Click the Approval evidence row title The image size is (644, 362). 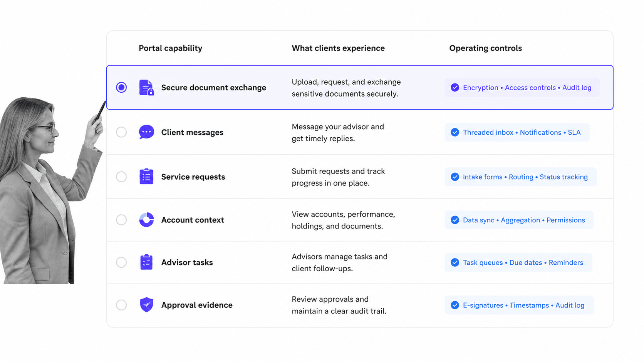(197, 305)
